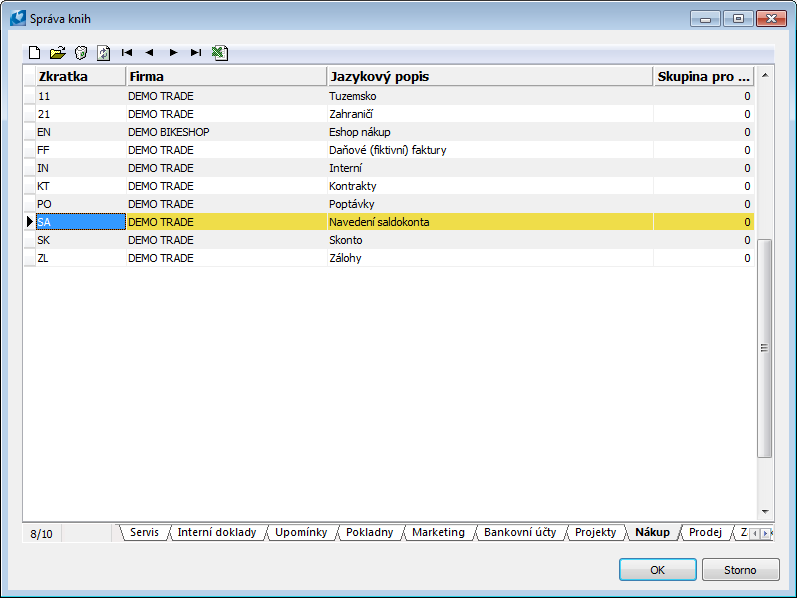797x598 pixels.
Task: Open the Pokladny tab
Action: [370, 532]
